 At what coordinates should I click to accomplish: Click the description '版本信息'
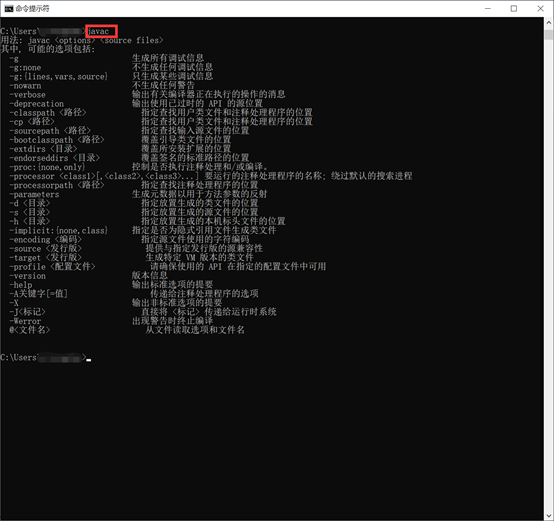pyautogui.click(x=150, y=276)
